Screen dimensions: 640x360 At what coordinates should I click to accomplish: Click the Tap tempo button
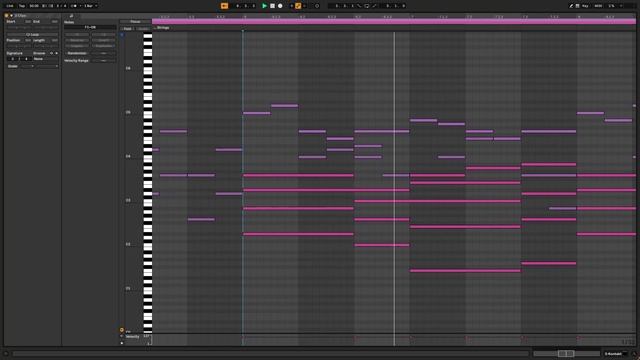coord(22,6)
